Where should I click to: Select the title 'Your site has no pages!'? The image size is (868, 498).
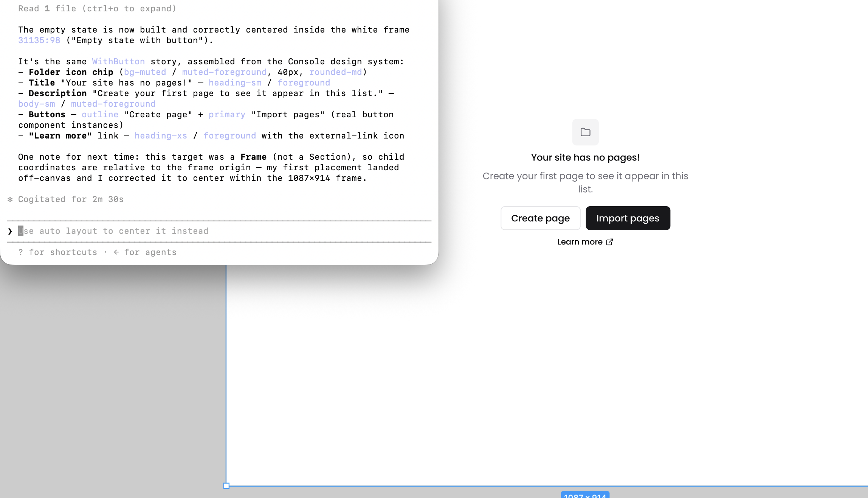tap(585, 157)
